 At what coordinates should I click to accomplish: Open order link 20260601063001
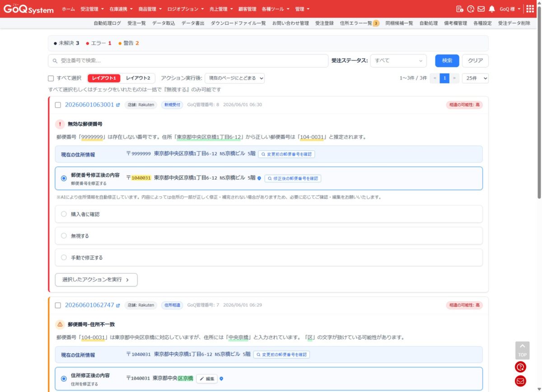pos(89,105)
